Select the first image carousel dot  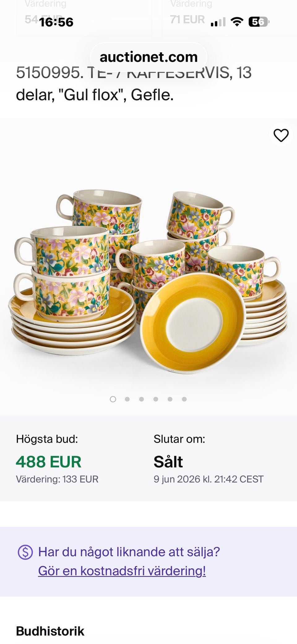[x=113, y=399]
